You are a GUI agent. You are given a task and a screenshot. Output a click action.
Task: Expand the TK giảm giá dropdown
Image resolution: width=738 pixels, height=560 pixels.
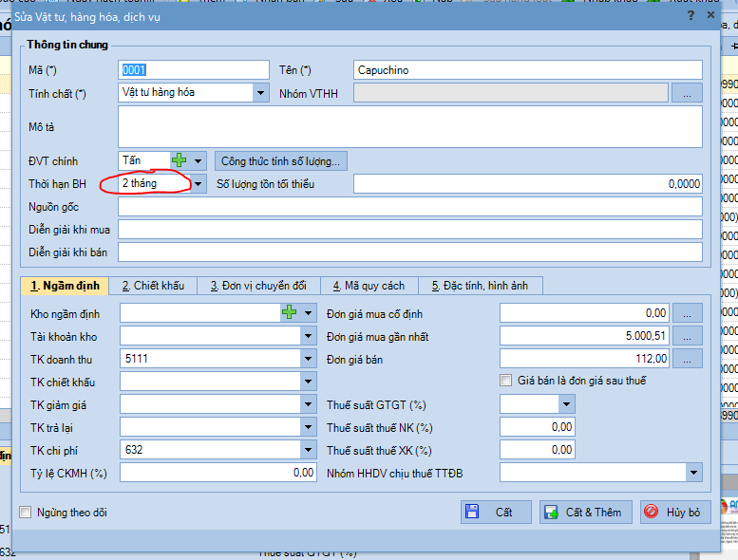tap(308, 404)
